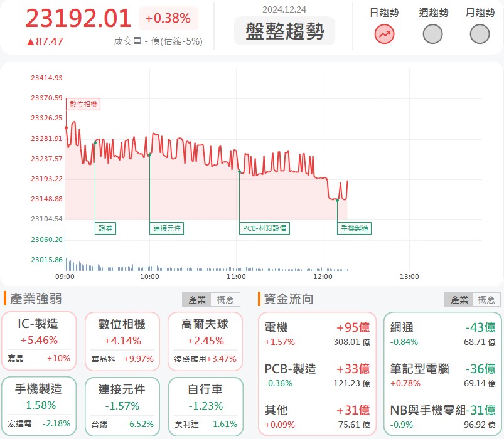Click the 308.01 億 volume value
504x439 pixels.
351,342
